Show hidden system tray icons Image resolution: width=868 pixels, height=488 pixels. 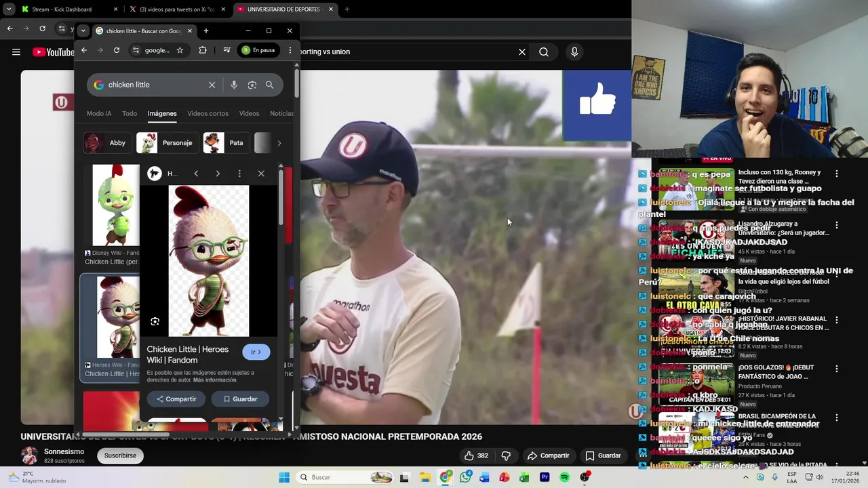point(746,477)
